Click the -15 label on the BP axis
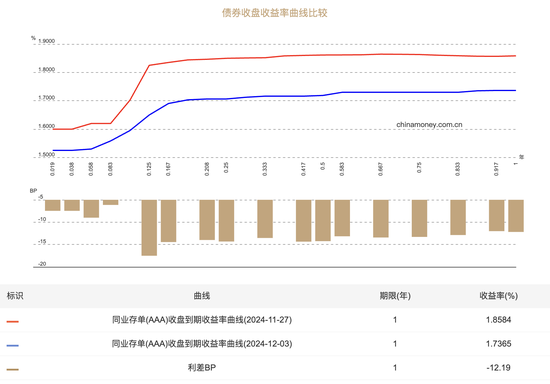This screenshot has width=550, height=384. pyautogui.click(x=42, y=242)
